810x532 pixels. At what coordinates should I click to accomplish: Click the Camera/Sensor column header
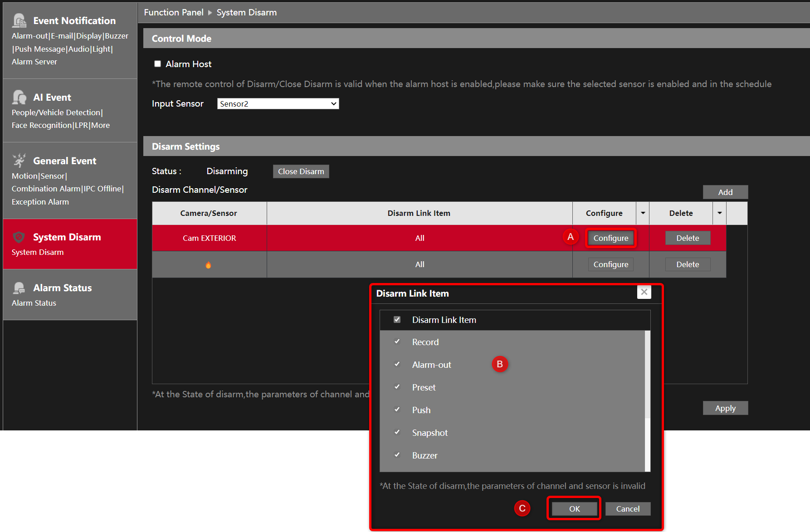point(209,213)
